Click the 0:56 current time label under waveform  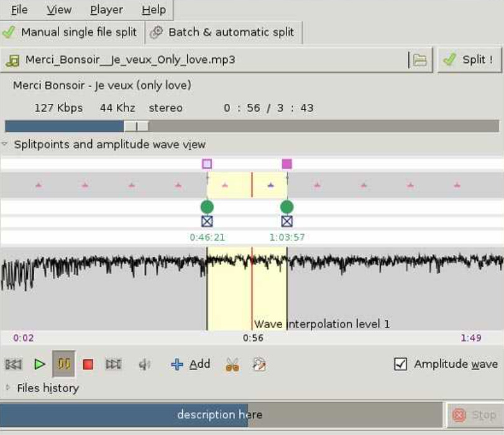pos(253,338)
